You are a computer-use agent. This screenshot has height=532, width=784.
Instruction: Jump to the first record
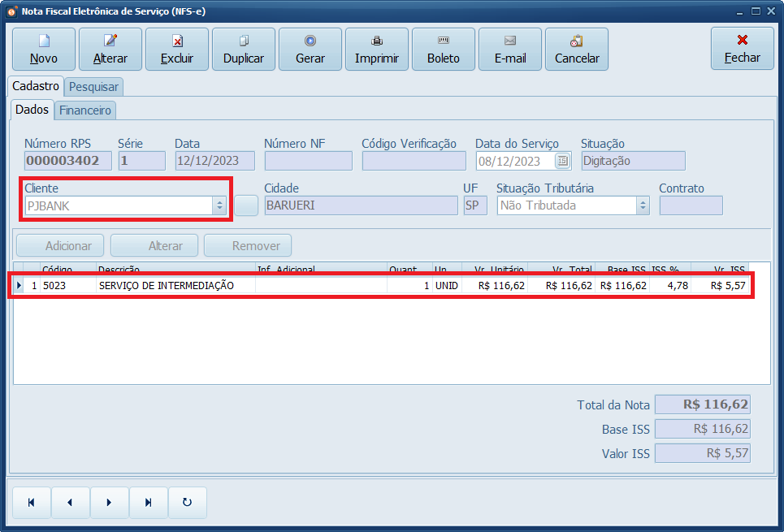[x=31, y=502]
